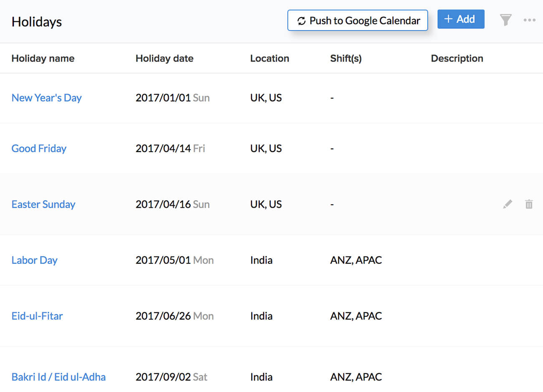Open the New Year's Day holiday

[x=46, y=98]
